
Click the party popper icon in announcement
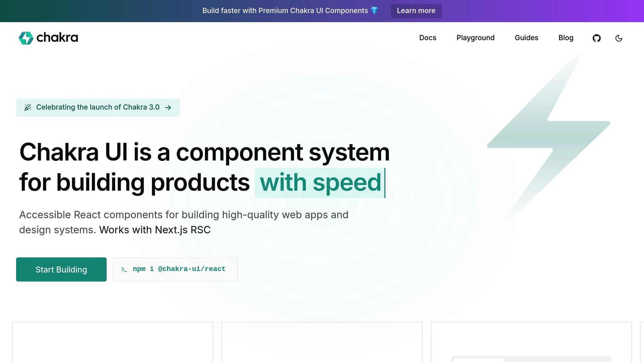(28, 107)
